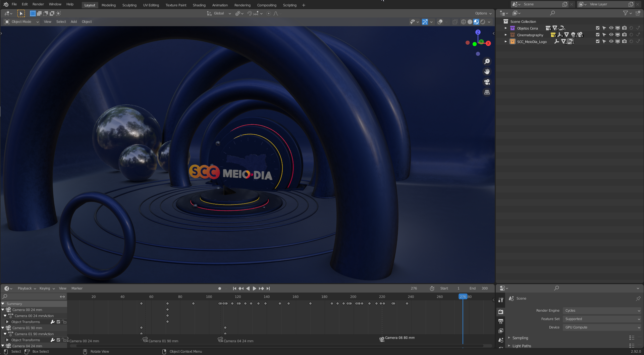Open the Render properties tab icon
Image resolution: width=644 pixels, height=355 pixels.
tap(501, 312)
